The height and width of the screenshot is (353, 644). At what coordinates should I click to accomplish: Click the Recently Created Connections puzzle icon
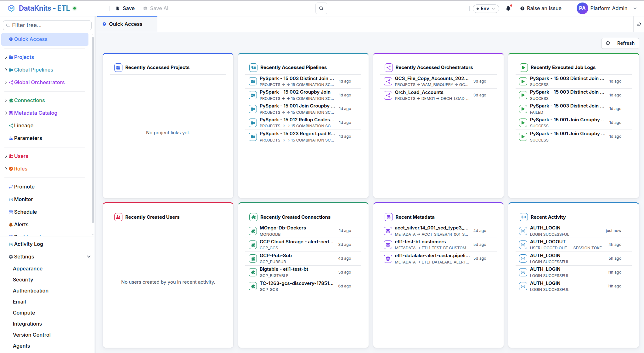pyautogui.click(x=253, y=217)
